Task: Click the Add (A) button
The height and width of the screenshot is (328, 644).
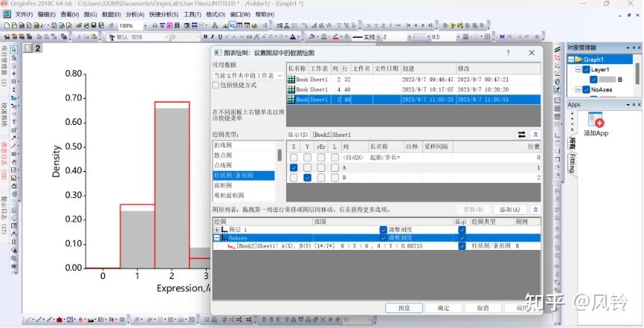Action: pos(509,210)
